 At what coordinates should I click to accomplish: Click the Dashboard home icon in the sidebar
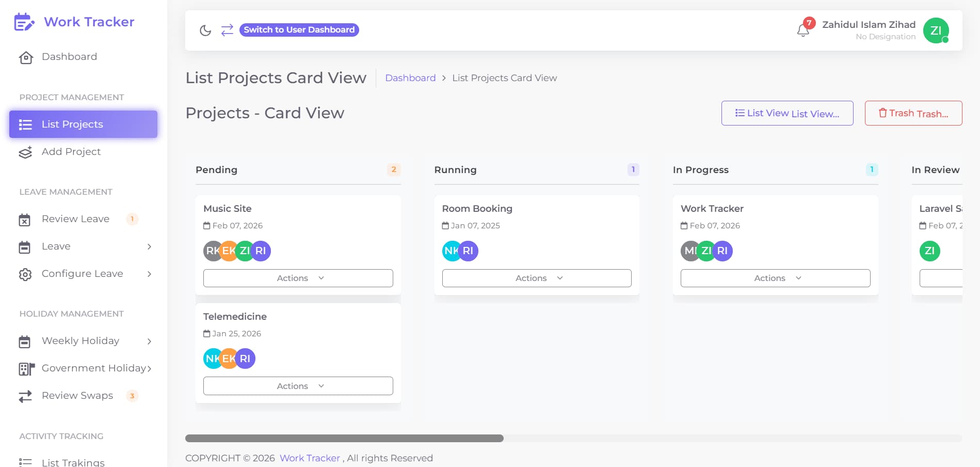[26, 57]
